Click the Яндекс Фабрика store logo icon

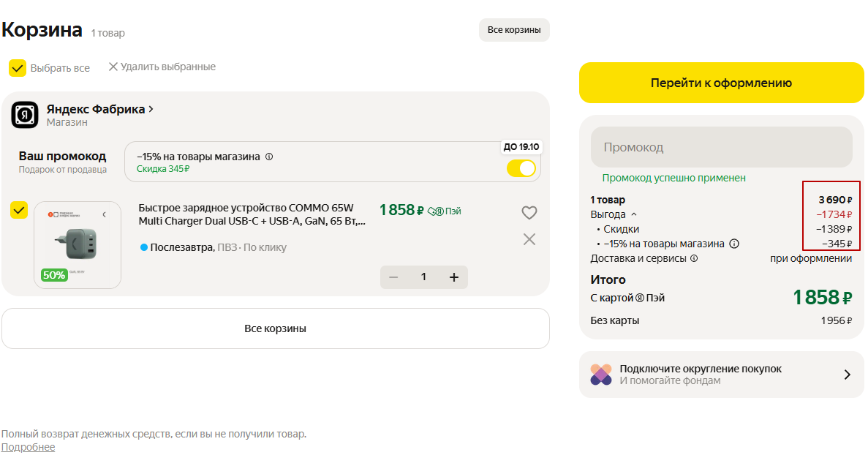point(24,115)
